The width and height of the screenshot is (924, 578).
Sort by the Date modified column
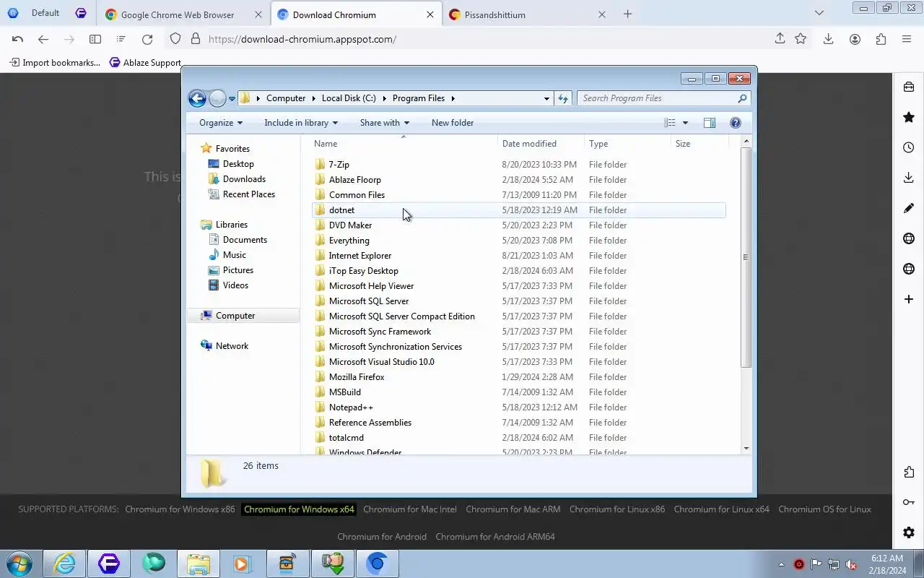click(541, 144)
